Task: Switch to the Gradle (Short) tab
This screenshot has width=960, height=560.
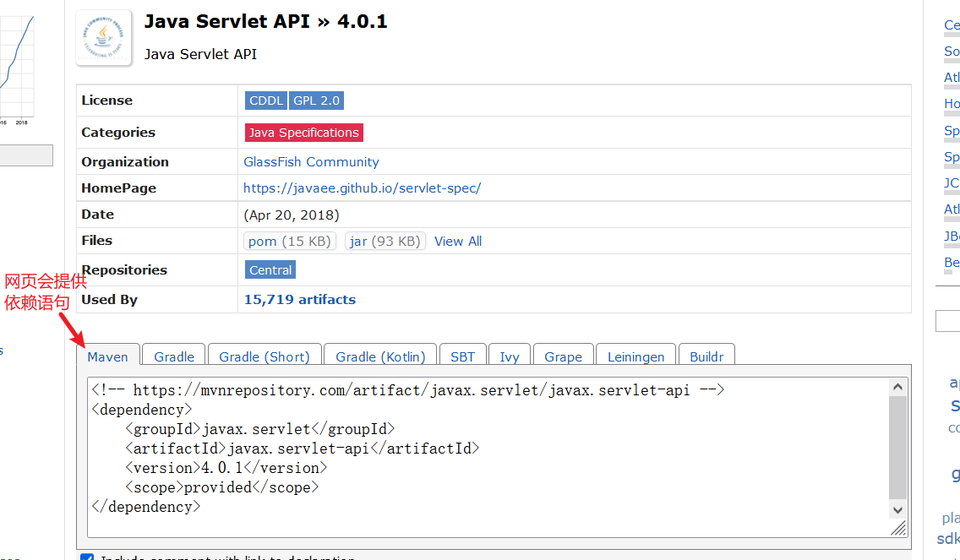Action: pos(265,356)
